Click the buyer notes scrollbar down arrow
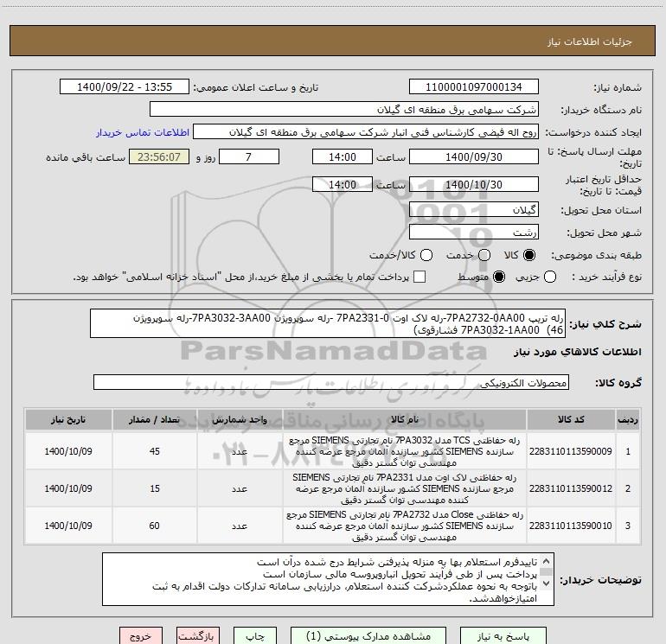Image resolution: width=666 pixels, height=644 pixels. (547, 583)
